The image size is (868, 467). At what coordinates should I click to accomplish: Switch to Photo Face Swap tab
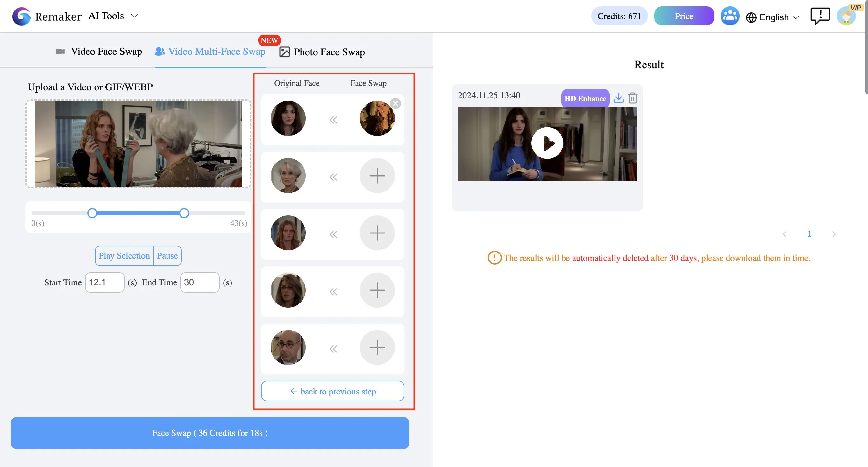click(x=322, y=52)
